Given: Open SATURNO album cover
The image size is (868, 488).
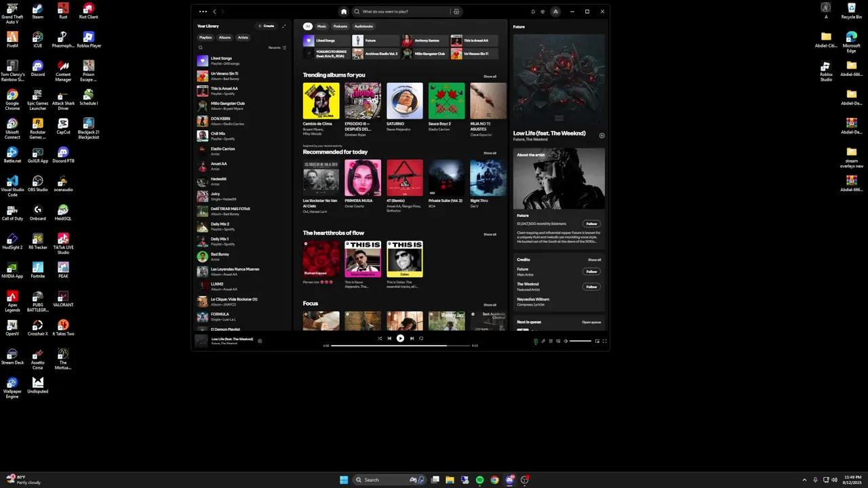Looking at the screenshot, I should 405,101.
